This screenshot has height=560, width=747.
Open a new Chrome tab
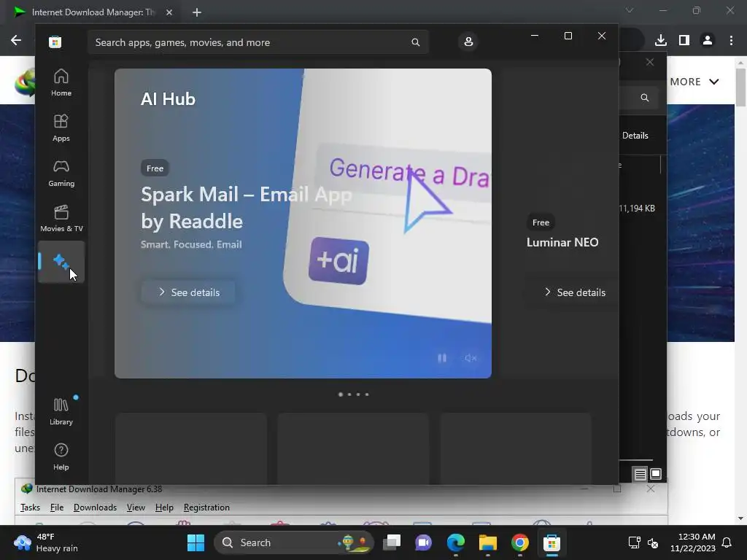[x=197, y=12]
